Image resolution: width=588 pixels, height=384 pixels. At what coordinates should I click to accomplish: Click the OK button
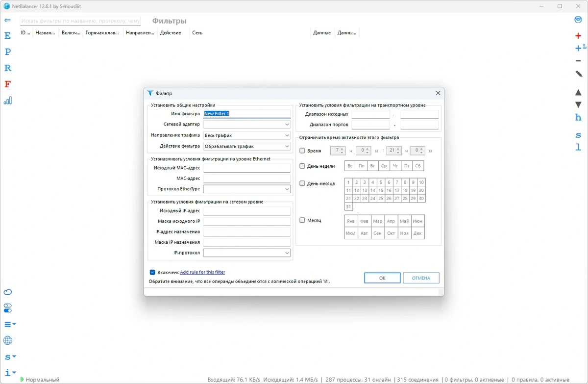click(382, 278)
